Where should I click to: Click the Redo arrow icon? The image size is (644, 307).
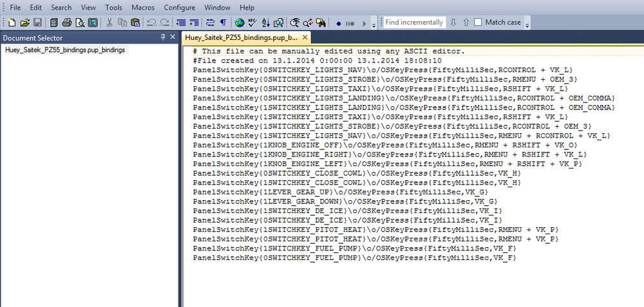click(164, 23)
